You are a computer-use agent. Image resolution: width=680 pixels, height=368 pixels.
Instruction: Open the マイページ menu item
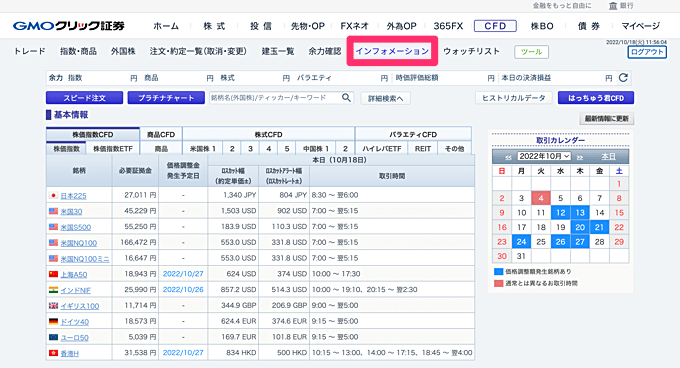[x=641, y=26]
